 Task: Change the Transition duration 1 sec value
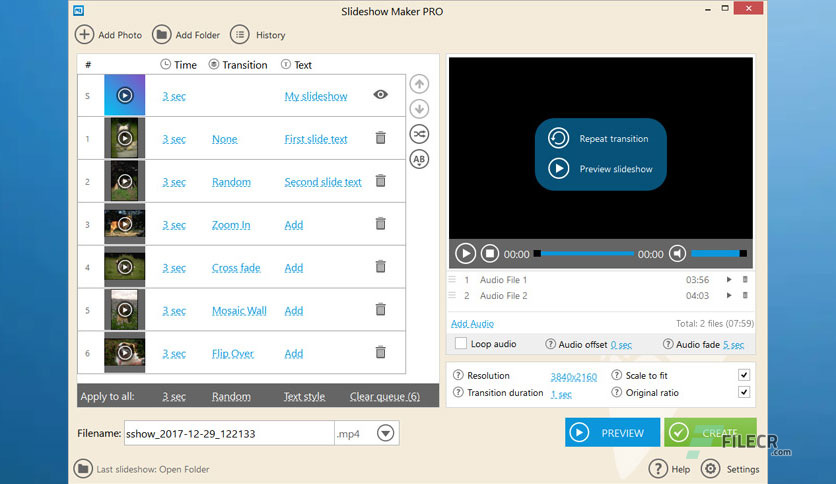[561, 394]
